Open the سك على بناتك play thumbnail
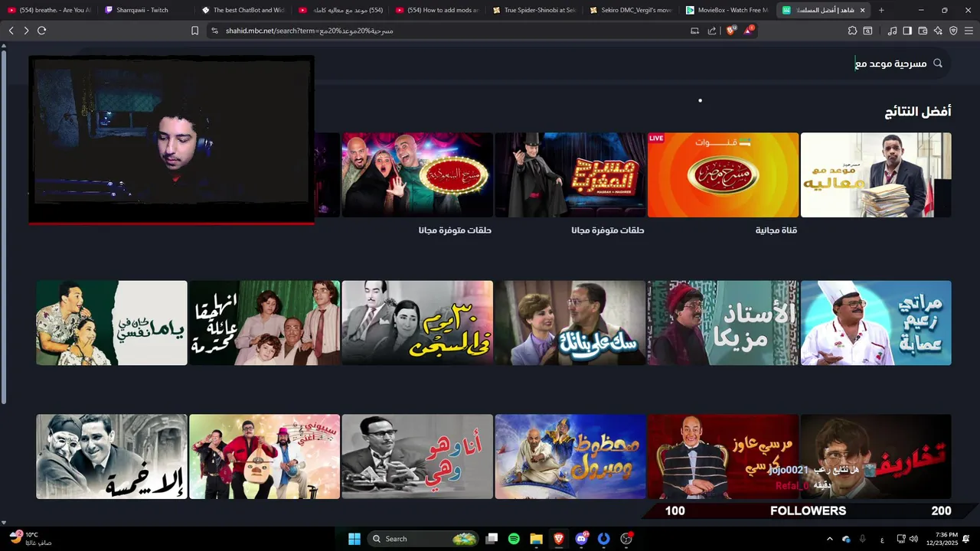The width and height of the screenshot is (980, 551). pos(570,322)
